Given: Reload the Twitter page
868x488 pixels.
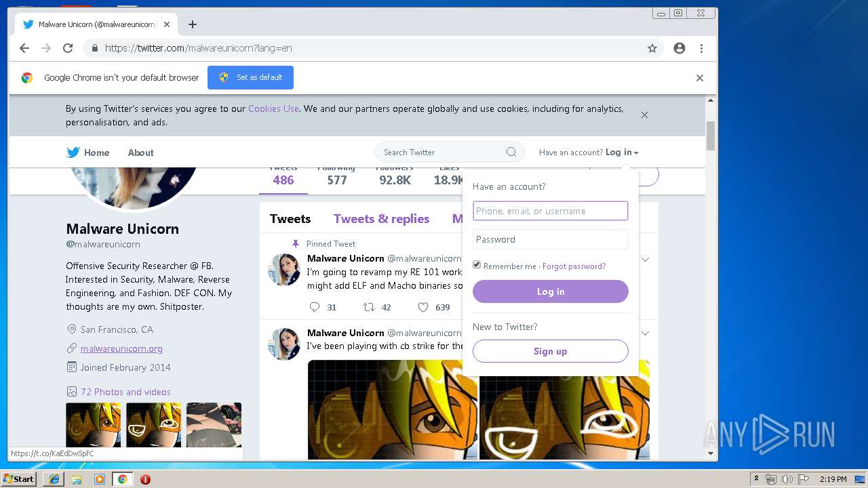Looking at the screenshot, I should [x=68, y=48].
